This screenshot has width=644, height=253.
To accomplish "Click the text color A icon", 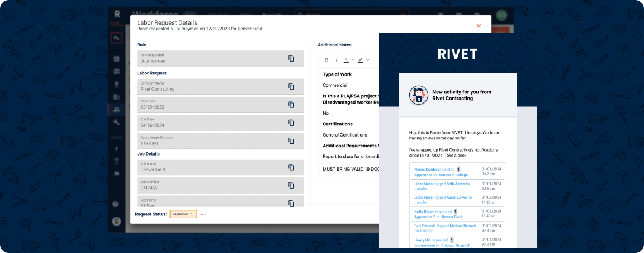I will click(346, 60).
